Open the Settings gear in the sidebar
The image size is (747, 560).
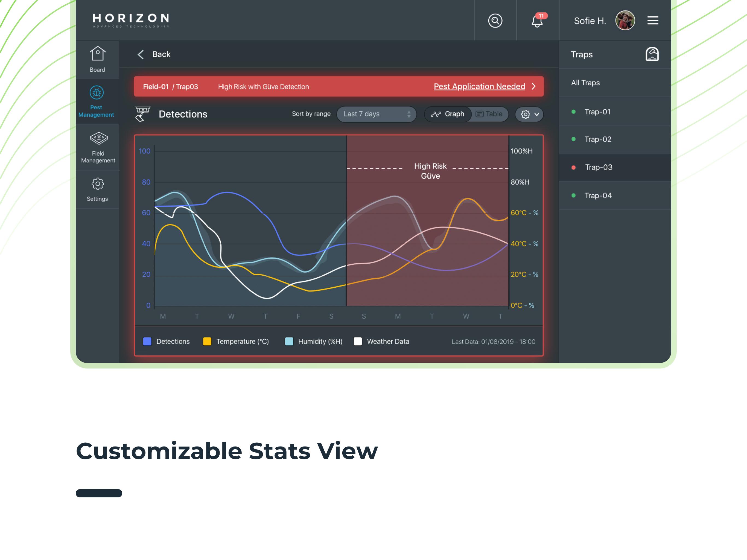(98, 184)
